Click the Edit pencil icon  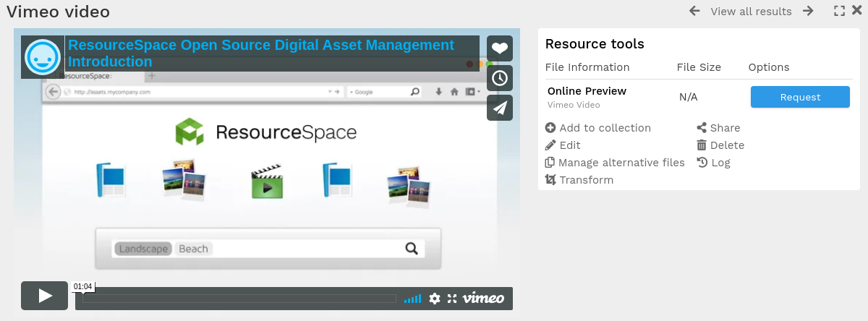550,145
